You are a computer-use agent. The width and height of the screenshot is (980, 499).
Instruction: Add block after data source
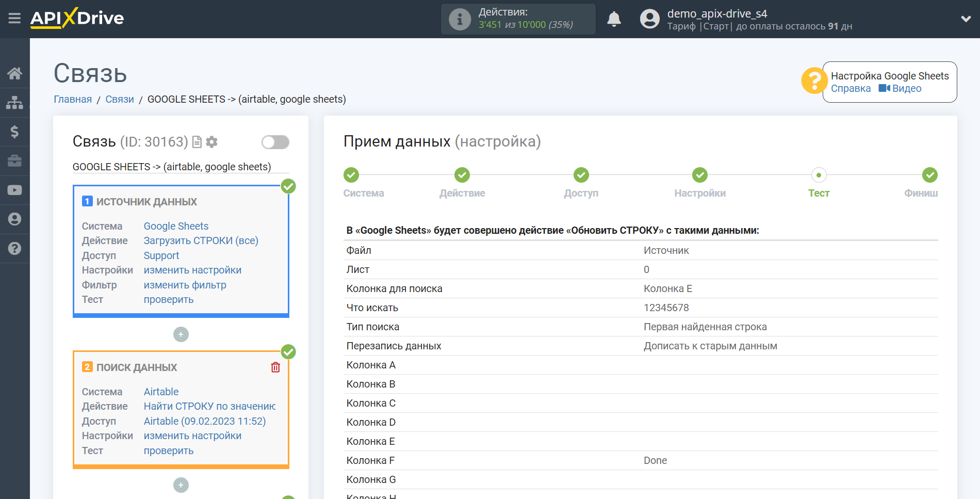tap(181, 334)
